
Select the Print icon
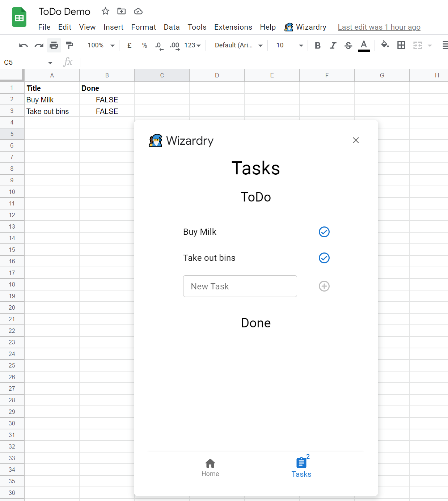coord(54,45)
